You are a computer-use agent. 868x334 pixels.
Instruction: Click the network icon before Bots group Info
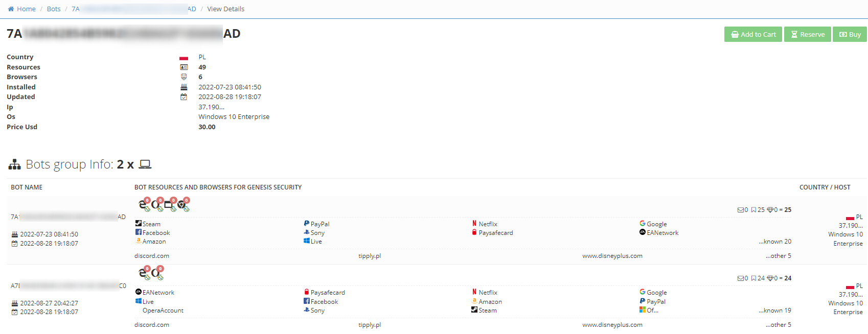coord(14,164)
